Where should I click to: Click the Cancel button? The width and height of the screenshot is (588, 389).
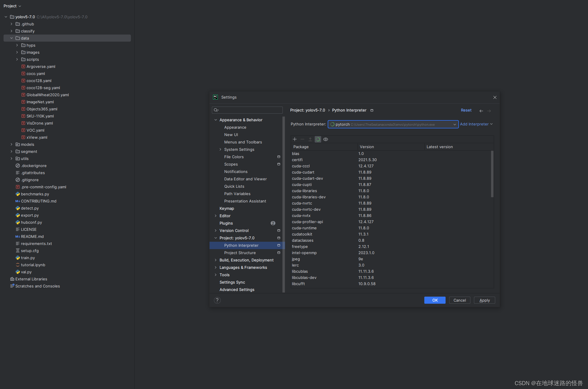pyautogui.click(x=460, y=300)
